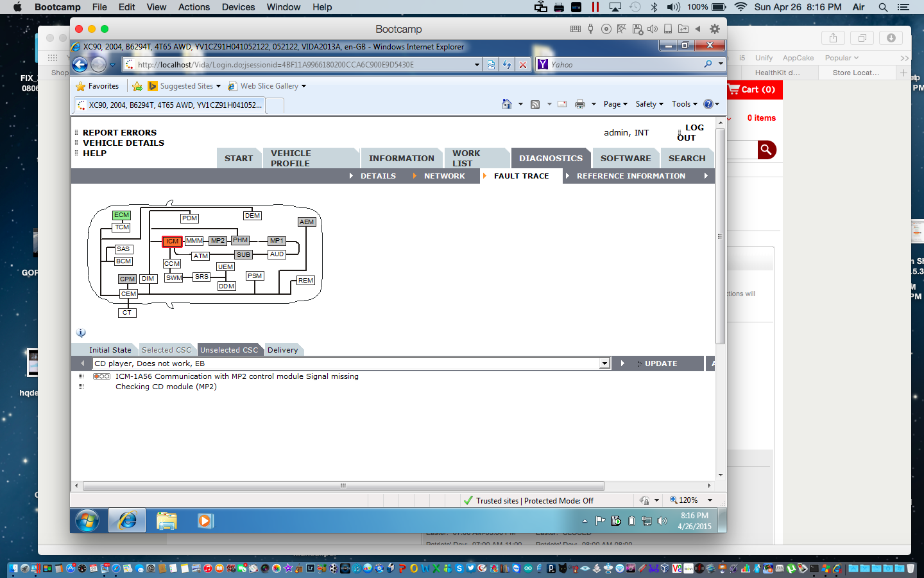Open the 120% zoom level dropdown
The width and height of the screenshot is (924, 578).
(710, 500)
